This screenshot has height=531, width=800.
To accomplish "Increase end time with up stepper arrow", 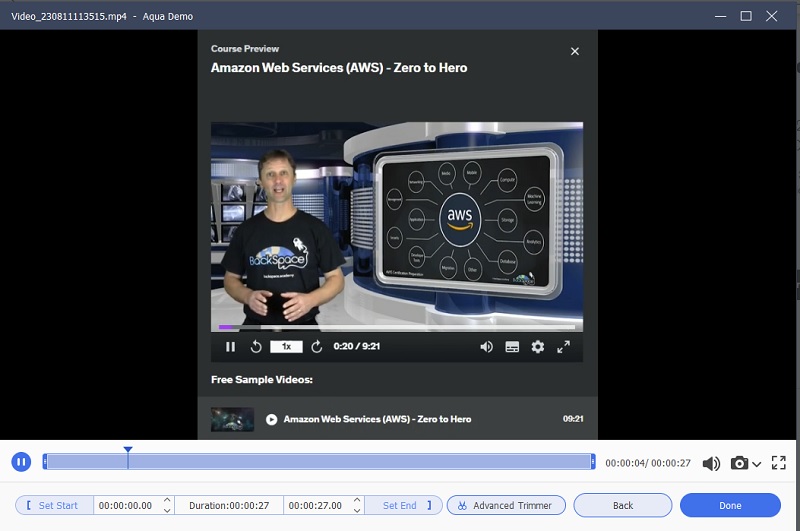I will coord(357,500).
